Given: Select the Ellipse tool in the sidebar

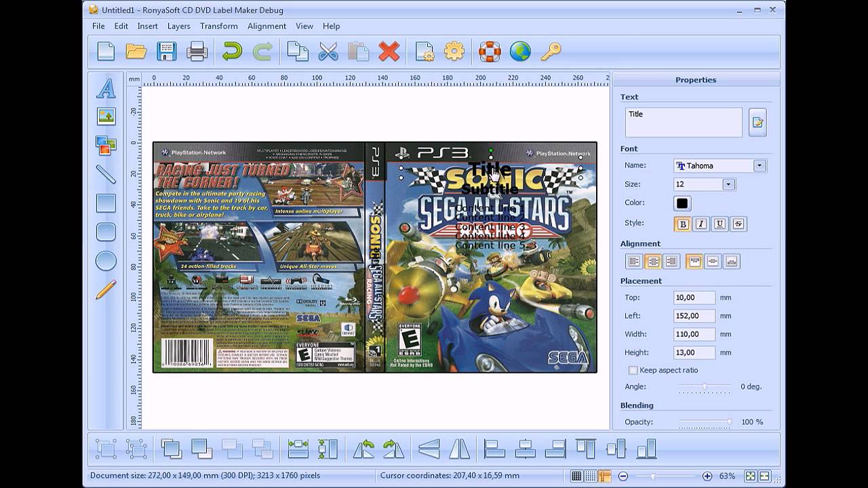Looking at the screenshot, I should [106, 261].
